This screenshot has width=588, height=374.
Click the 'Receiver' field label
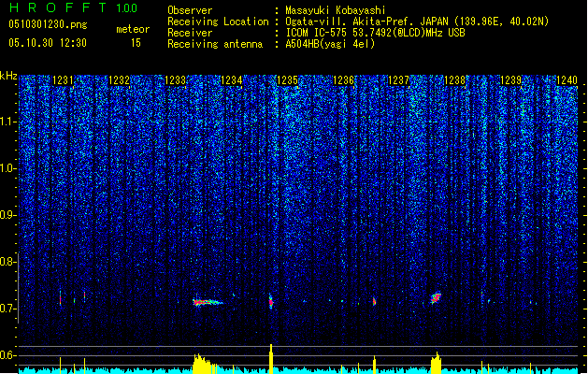pyautogui.click(x=190, y=33)
